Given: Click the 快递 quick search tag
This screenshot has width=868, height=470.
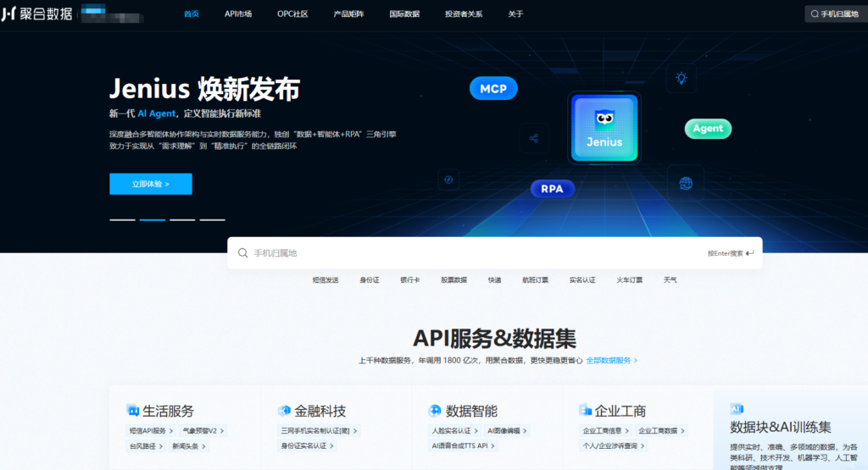Looking at the screenshot, I should 494,280.
